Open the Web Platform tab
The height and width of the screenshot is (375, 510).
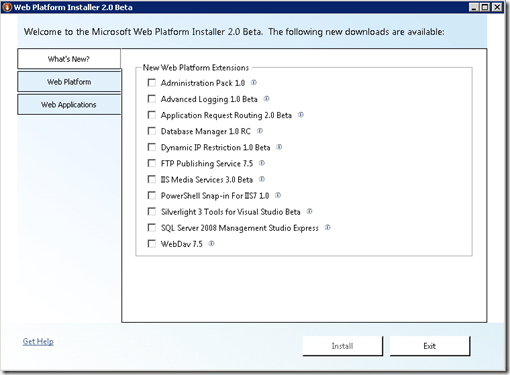(x=69, y=82)
